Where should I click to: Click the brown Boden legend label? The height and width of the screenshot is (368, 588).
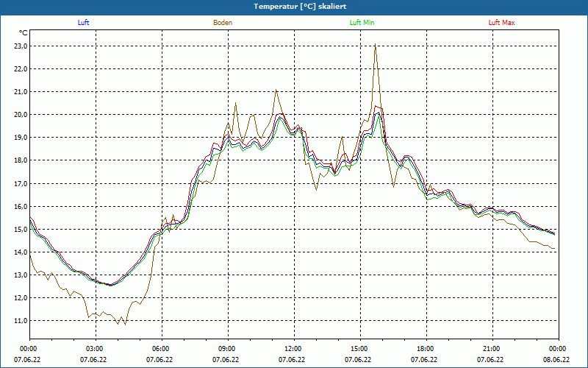(223, 23)
